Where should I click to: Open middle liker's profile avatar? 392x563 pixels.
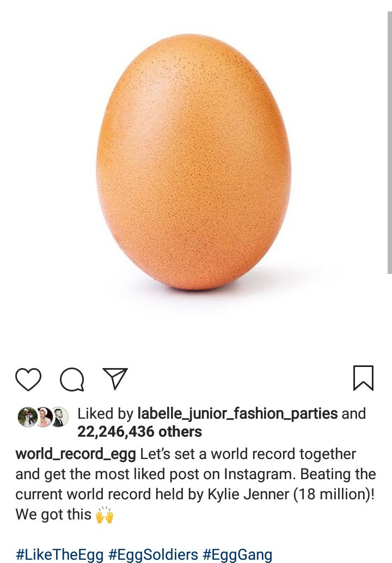point(45,417)
